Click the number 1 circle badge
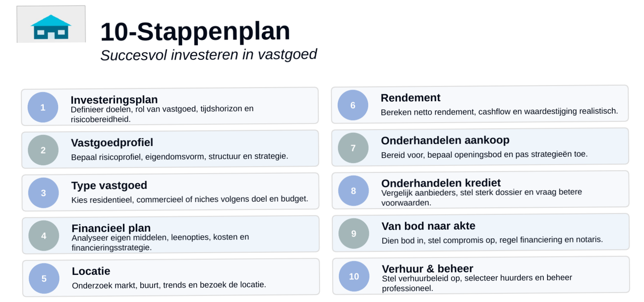 point(43,108)
